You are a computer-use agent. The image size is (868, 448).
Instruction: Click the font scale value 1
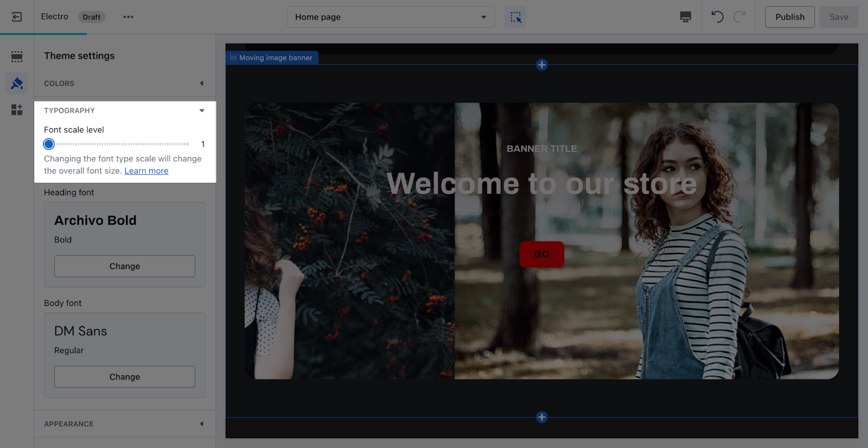203,144
